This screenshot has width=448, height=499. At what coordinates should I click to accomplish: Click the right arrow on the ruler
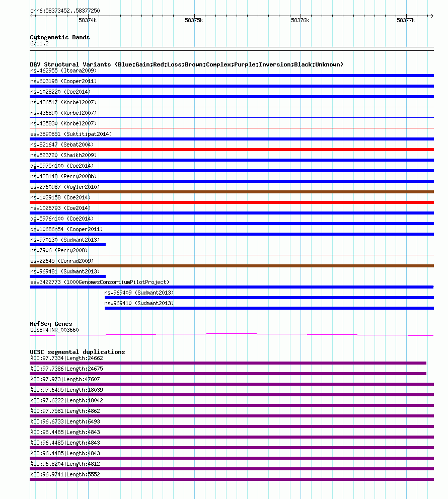[x=432, y=16]
